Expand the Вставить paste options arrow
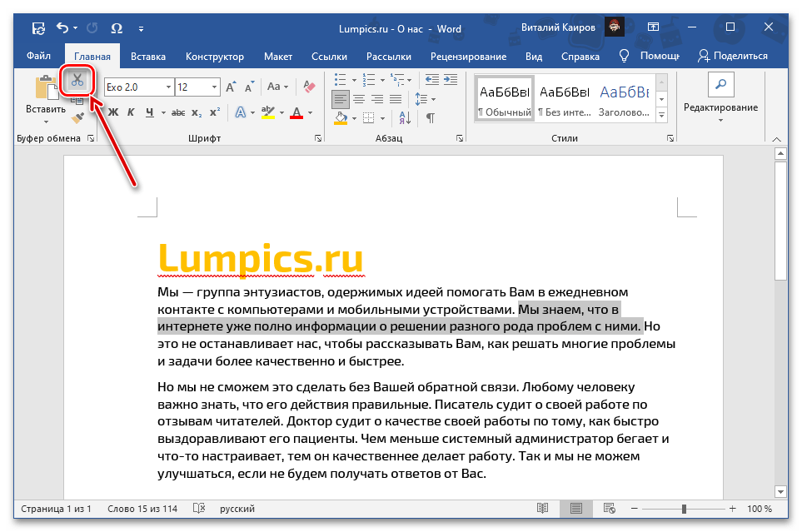802x532 pixels. point(45,123)
